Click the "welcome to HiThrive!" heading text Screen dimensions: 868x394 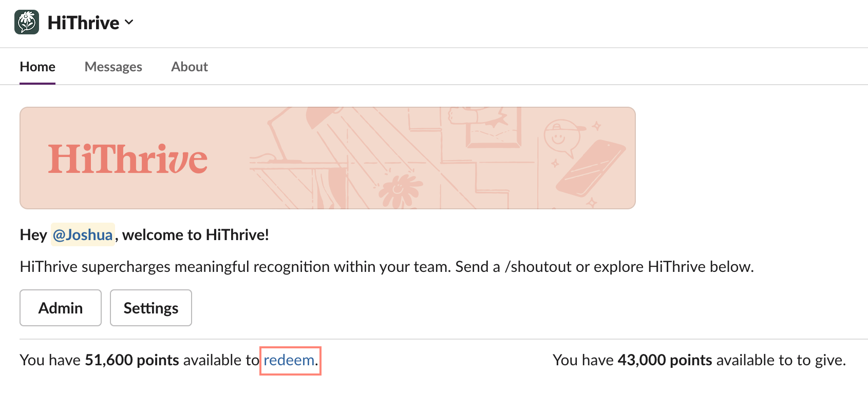point(196,235)
